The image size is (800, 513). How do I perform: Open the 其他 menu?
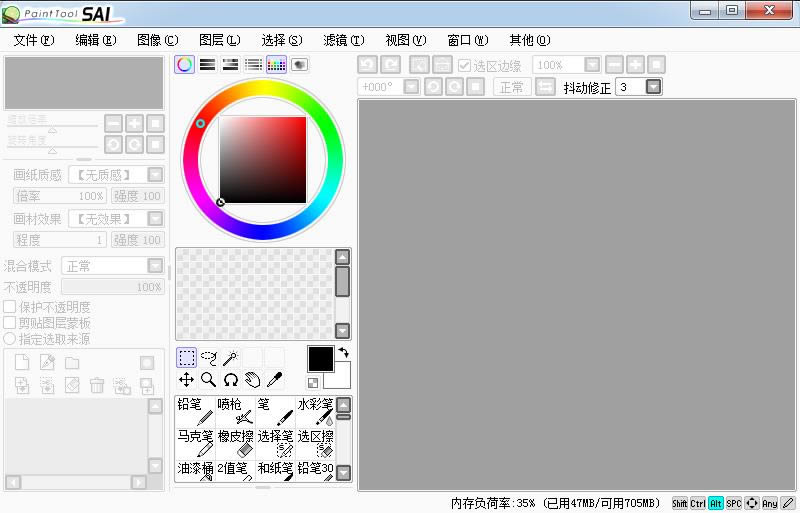(x=530, y=40)
